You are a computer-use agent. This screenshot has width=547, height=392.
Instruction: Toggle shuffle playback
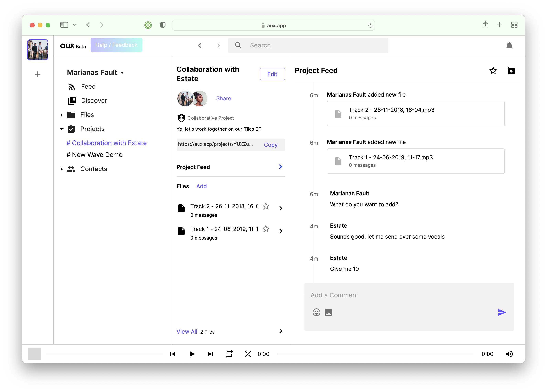click(x=248, y=354)
